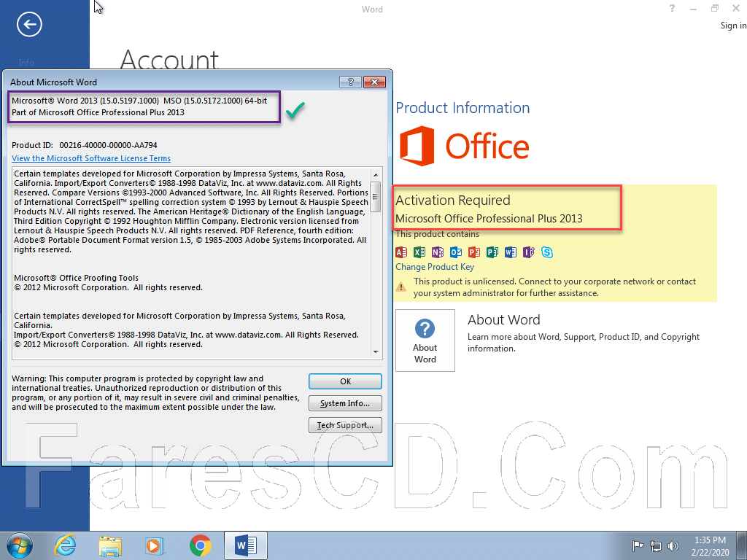
Task: Click the network icon in system tray
Action: (656, 545)
